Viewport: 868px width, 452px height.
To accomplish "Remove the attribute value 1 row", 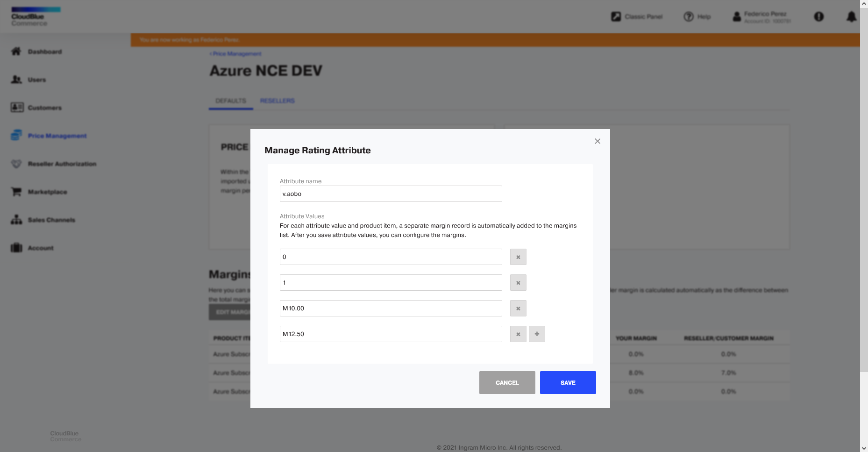I will click(518, 283).
